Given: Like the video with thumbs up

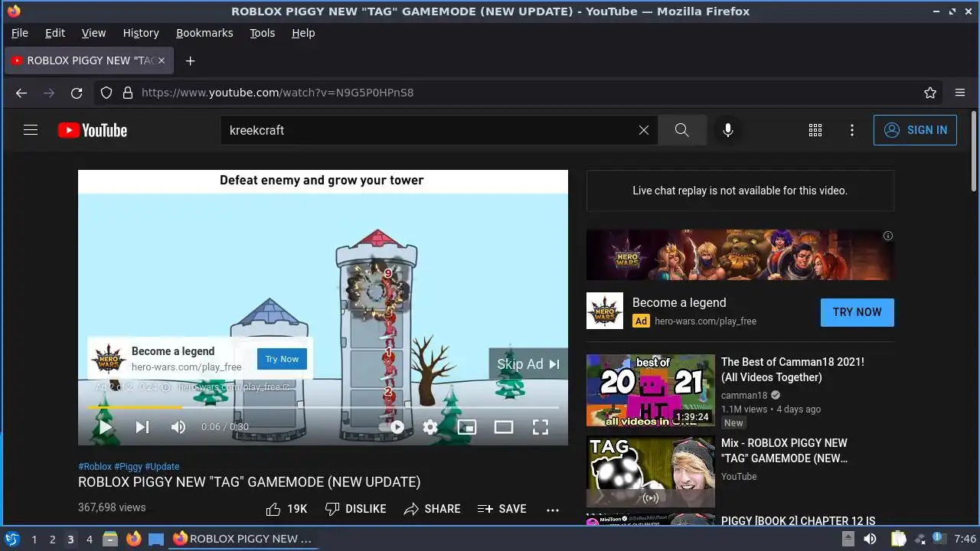Looking at the screenshot, I should tap(286, 509).
